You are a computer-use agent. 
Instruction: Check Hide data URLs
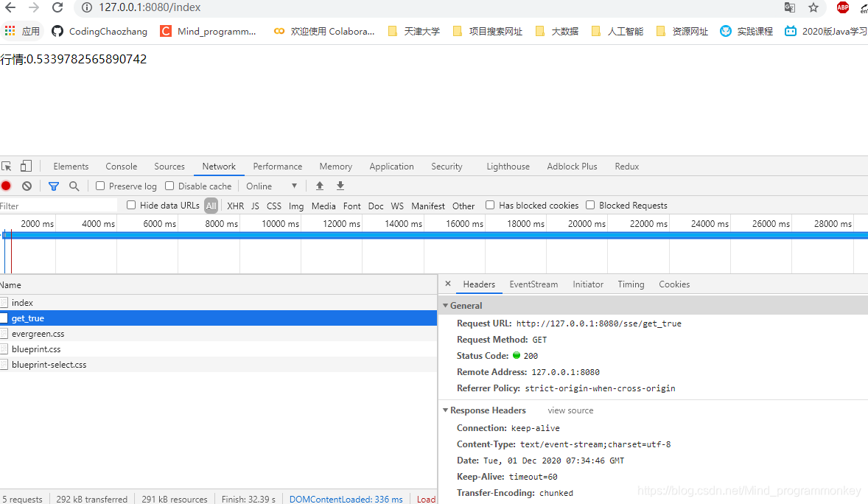(x=131, y=205)
